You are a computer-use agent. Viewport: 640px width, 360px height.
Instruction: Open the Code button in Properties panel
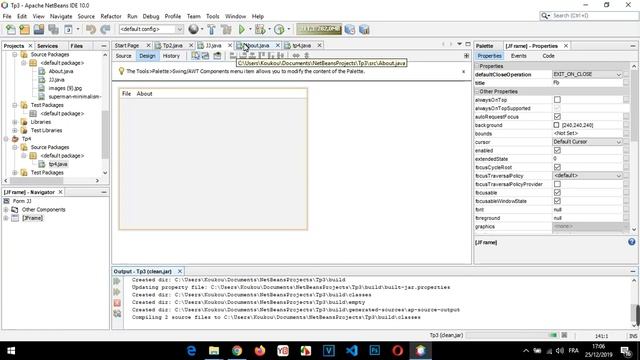click(548, 56)
